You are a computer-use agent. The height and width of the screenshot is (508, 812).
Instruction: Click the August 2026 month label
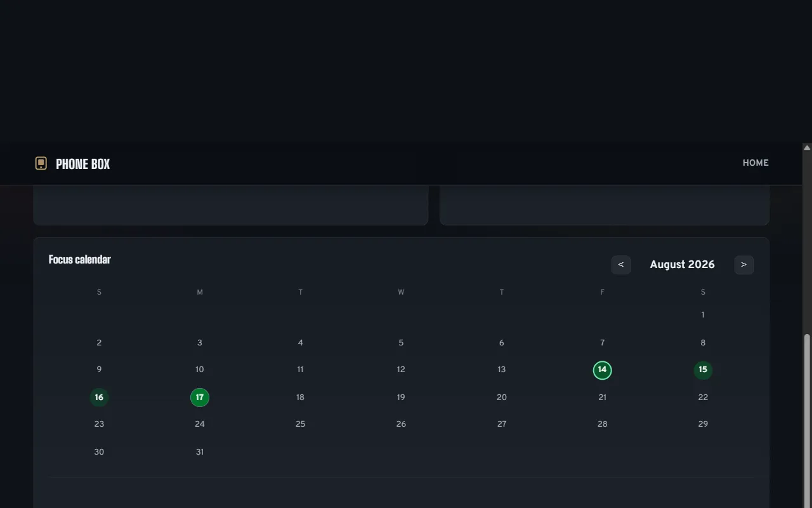[x=682, y=265]
